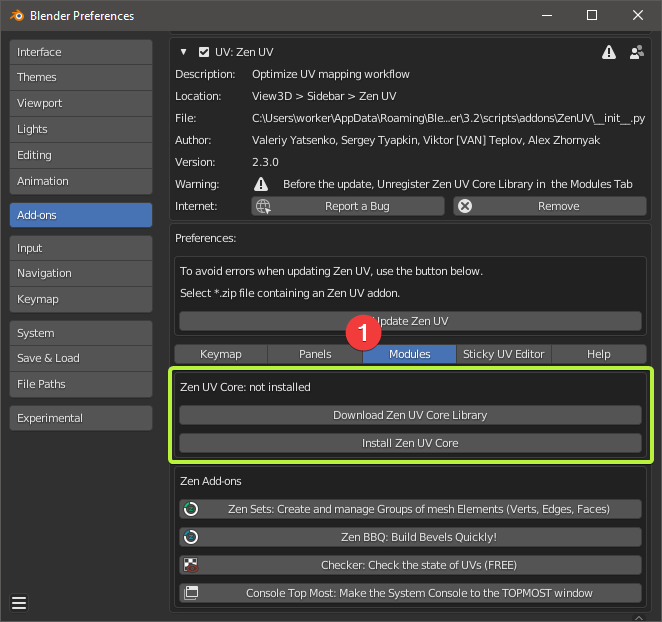The width and height of the screenshot is (662, 622).
Task: Click the hamburger menu icon at bottom left
Action: point(19,602)
